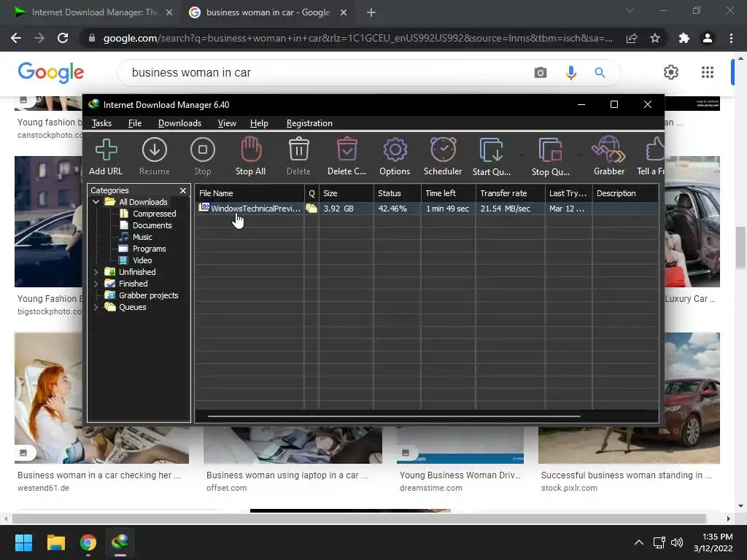Viewport: 747px width, 560px height.
Task: Open the Scheduler clock icon
Action: point(443,149)
